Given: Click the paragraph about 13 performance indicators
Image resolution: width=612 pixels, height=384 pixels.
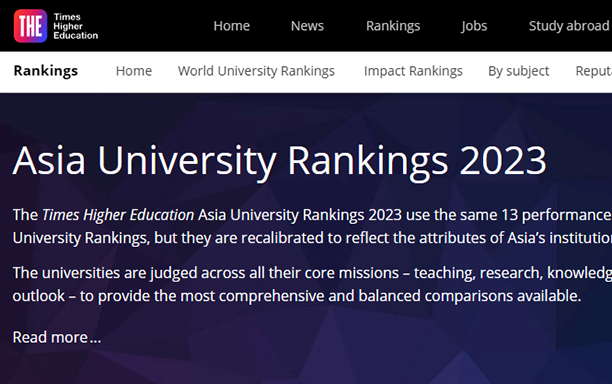Looking at the screenshot, I should click(x=312, y=226).
